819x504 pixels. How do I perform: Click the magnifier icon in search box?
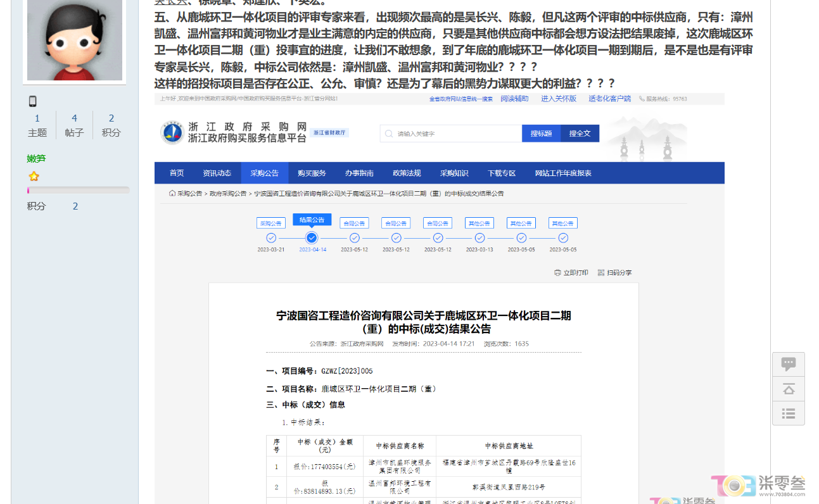point(389,134)
